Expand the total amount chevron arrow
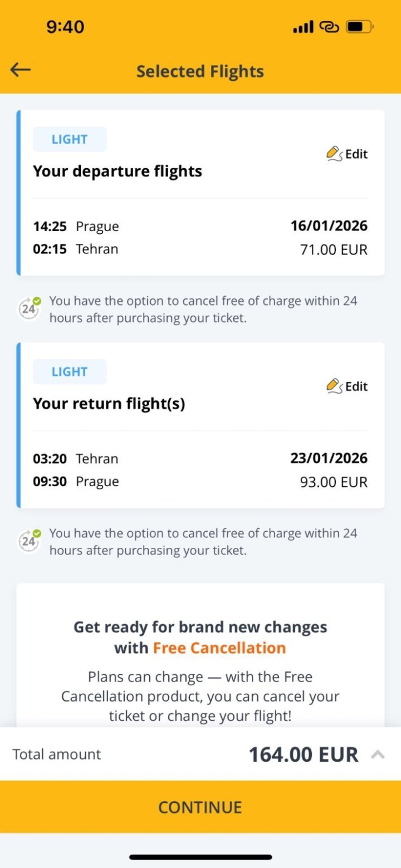 (x=378, y=754)
